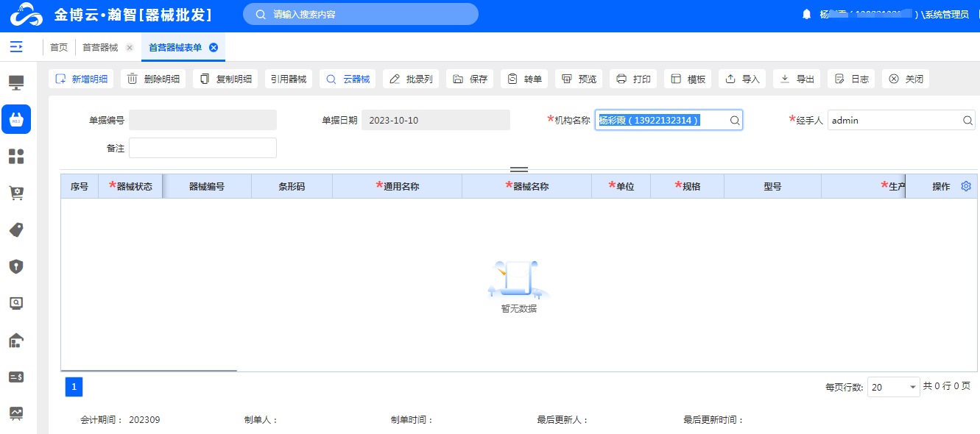Screen dimensions: 980x434
Task: Open the 经手人 lookup search icon
Action: click(967, 121)
